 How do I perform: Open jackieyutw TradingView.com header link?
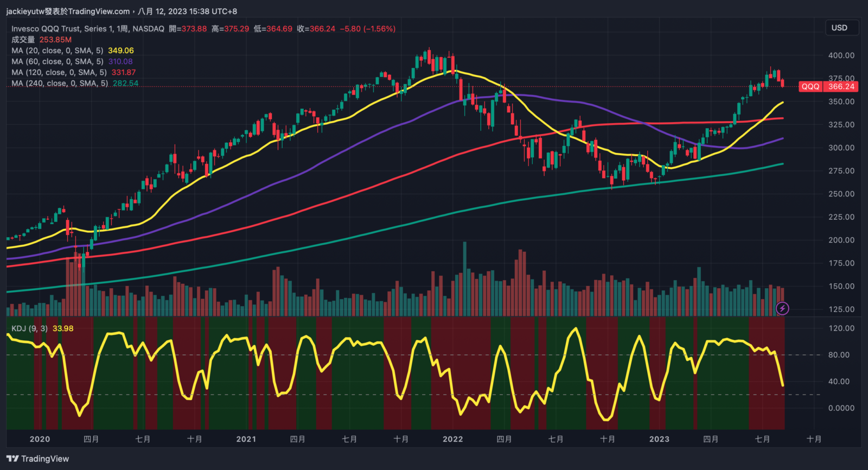pyautogui.click(x=68, y=11)
